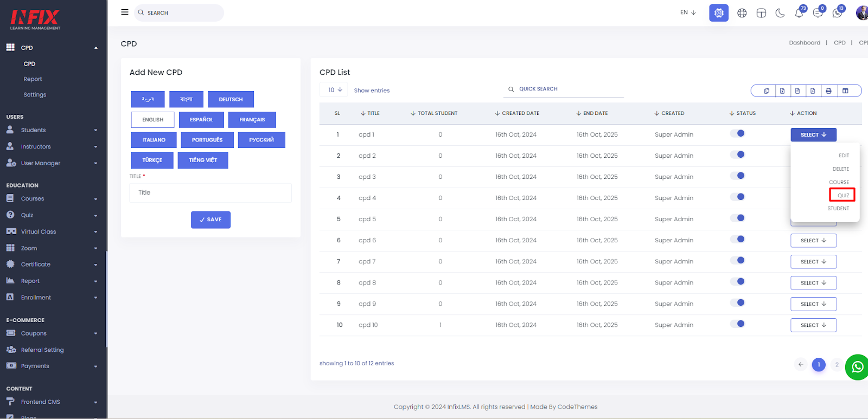
Task: Click the Referral Setting sidebar icon
Action: 11,350
